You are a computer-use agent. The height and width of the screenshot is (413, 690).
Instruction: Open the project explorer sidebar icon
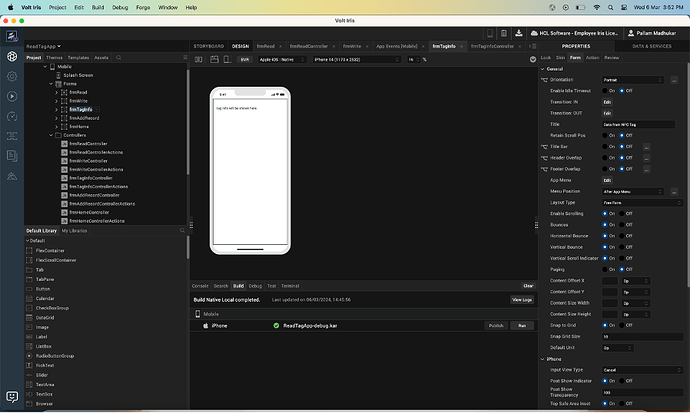12,56
